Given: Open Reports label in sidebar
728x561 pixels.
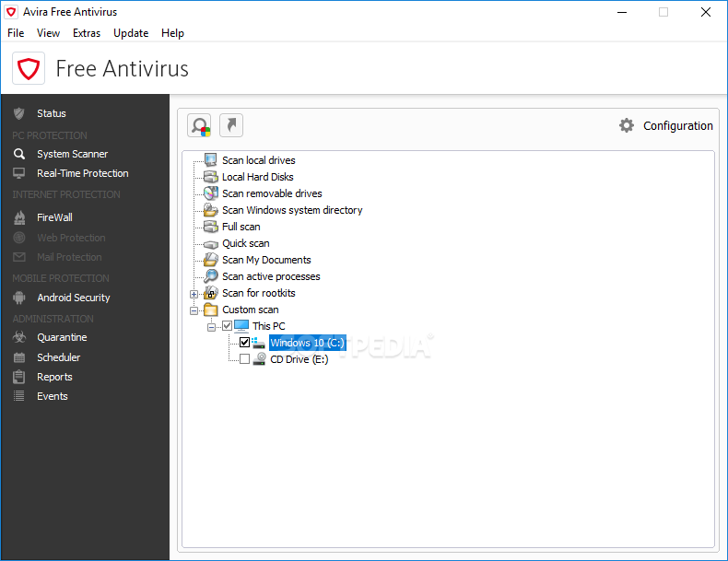Looking at the screenshot, I should point(54,377).
